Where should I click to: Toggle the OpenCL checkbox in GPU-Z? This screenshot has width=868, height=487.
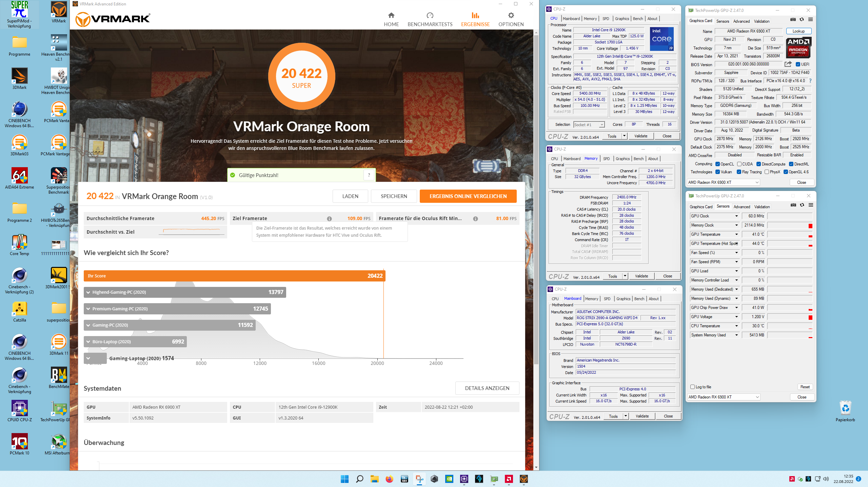click(717, 164)
